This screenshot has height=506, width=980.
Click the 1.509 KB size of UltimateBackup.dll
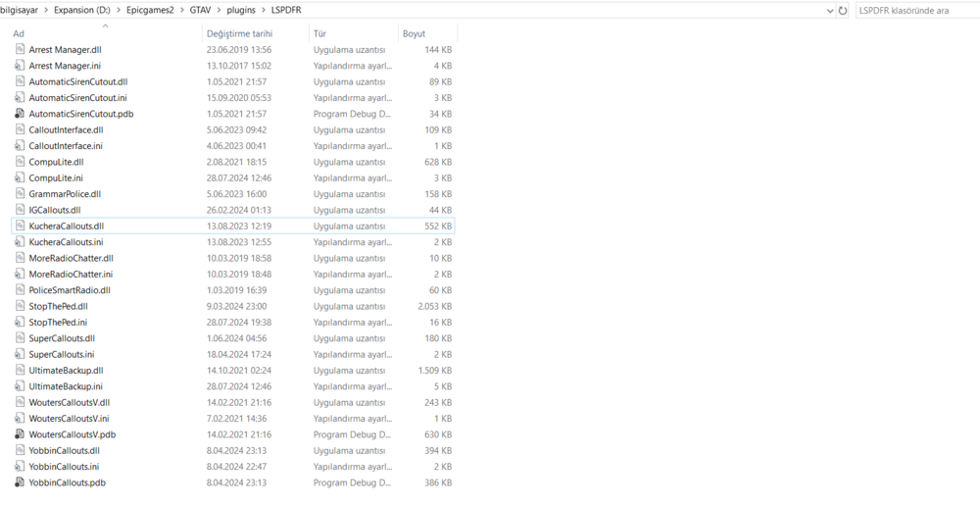click(x=435, y=371)
